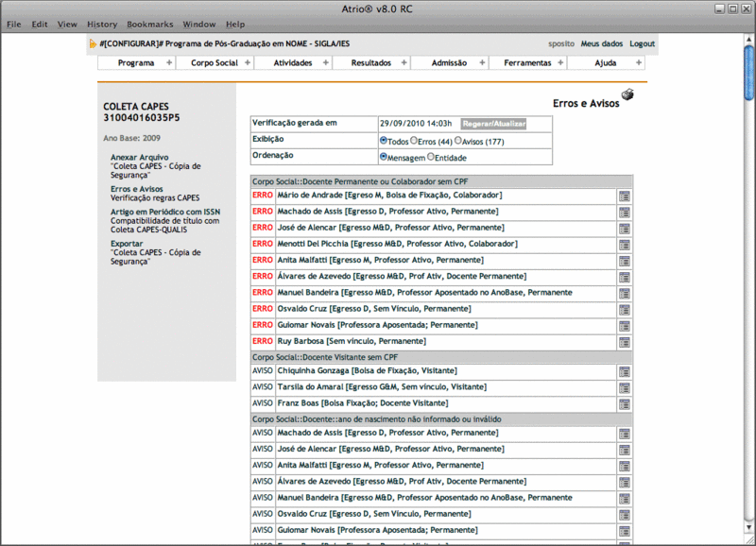Screen dimensions: 756x546
Task: Click the Regerar/Atualizar button
Action: tap(493, 124)
